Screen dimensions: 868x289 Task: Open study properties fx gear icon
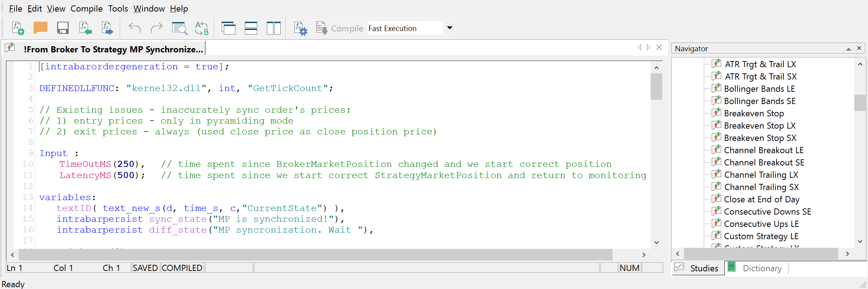tap(301, 28)
